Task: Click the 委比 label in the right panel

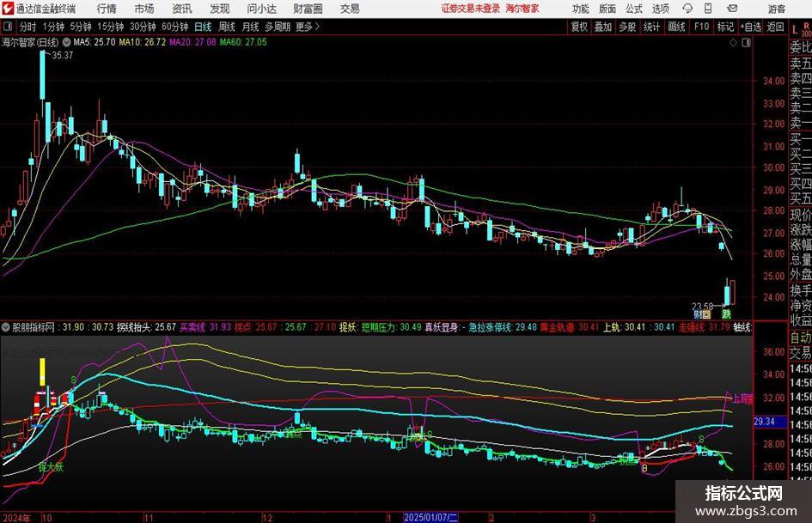Action: click(x=801, y=47)
